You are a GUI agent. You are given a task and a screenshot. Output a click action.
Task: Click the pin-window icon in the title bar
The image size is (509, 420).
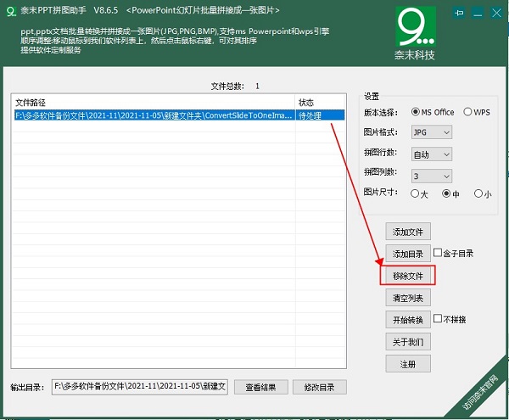pos(459,13)
